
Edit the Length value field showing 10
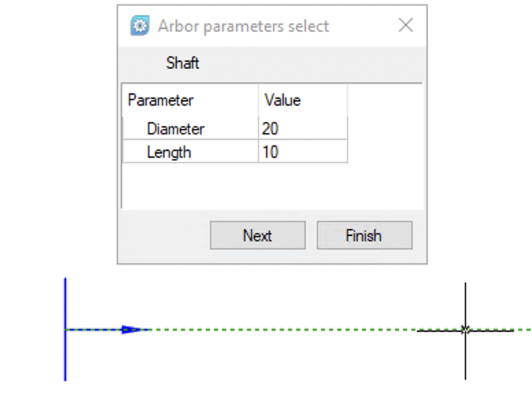[x=302, y=152]
